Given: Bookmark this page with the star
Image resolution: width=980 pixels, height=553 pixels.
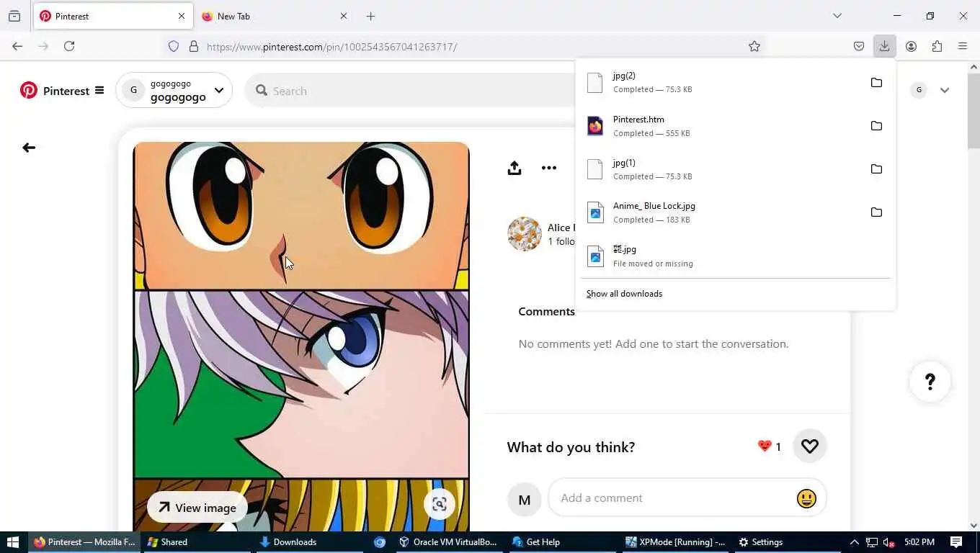Looking at the screenshot, I should point(754,46).
